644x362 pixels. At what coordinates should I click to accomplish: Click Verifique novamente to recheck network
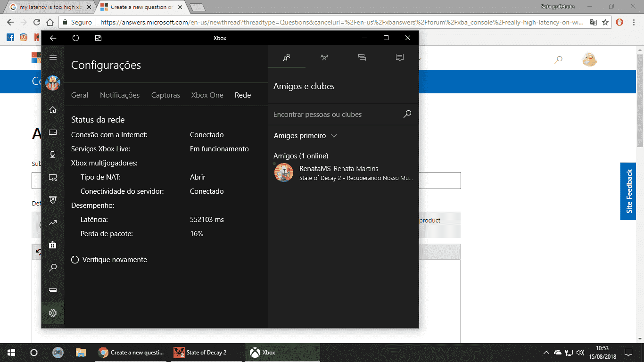tap(109, 260)
